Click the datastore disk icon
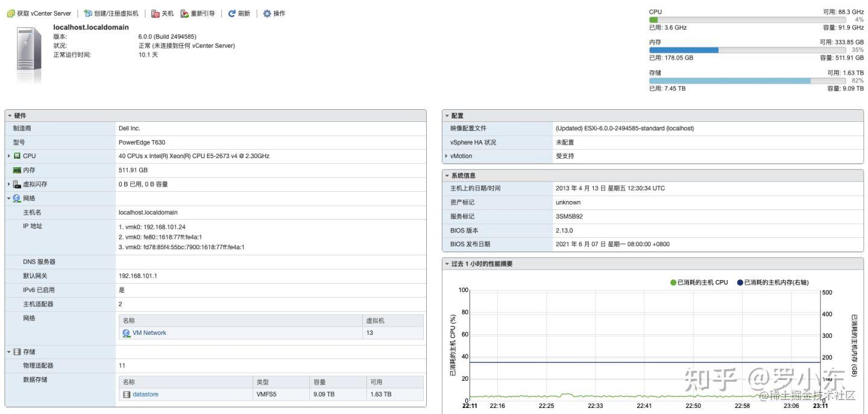The image size is (868, 414). coord(127,394)
